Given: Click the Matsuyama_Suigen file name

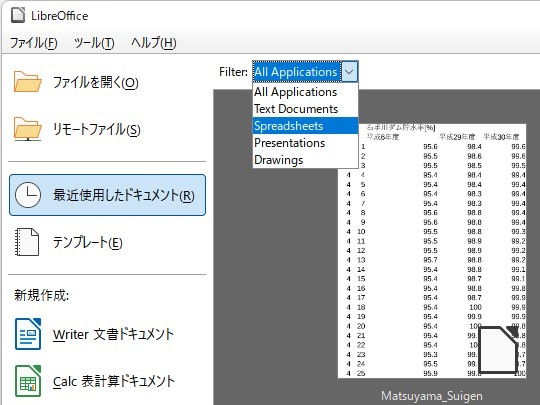Looking at the screenshot, I should pyautogui.click(x=432, y=396).
